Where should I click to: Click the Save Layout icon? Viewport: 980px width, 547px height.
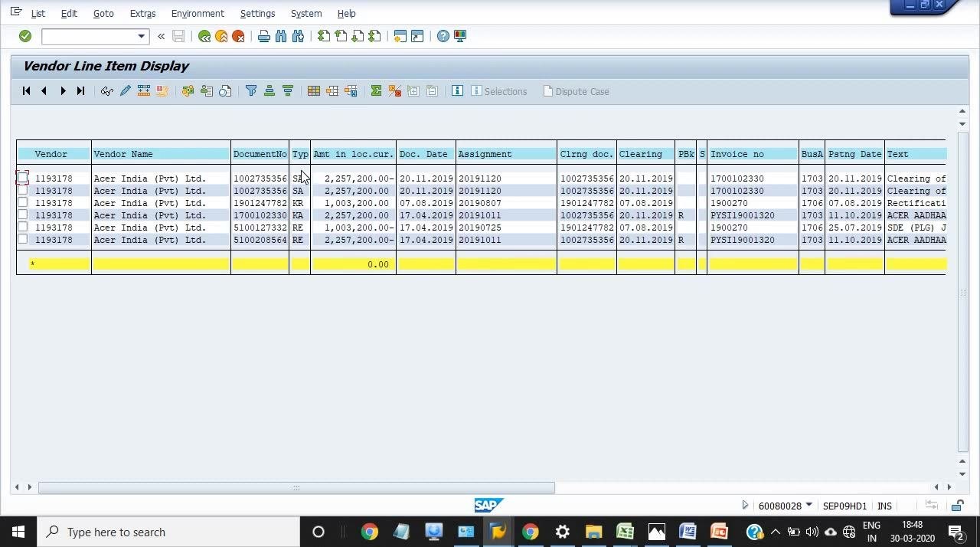351,91
